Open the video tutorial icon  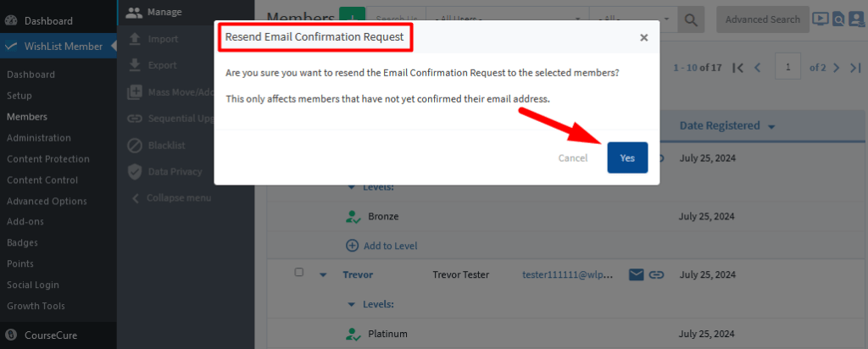820,19
